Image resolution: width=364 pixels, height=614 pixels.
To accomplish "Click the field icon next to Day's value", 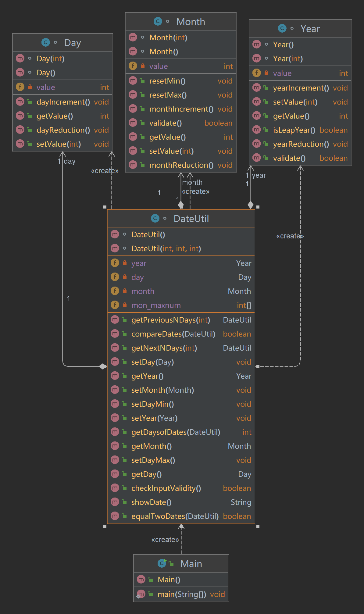I will point(20,87).
